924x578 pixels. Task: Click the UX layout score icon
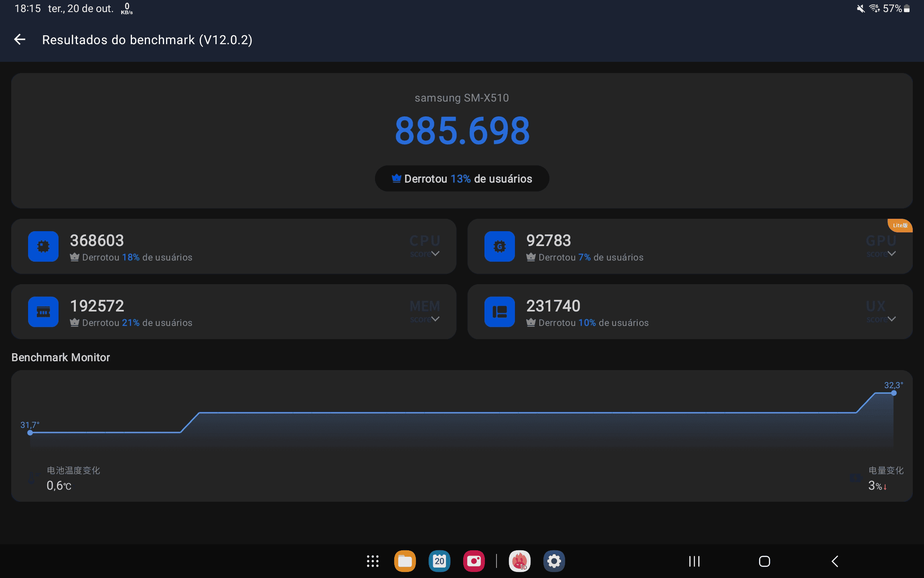500,312
